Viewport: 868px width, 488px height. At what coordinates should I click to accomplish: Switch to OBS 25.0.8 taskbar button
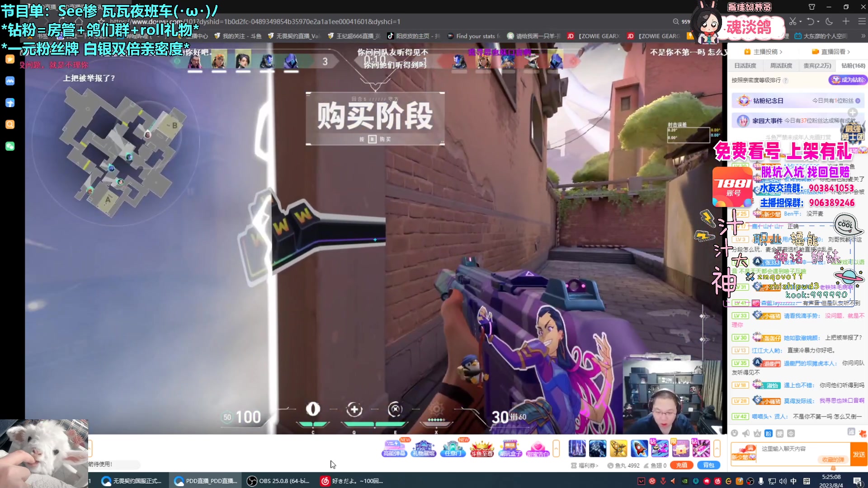click(279, 481)
